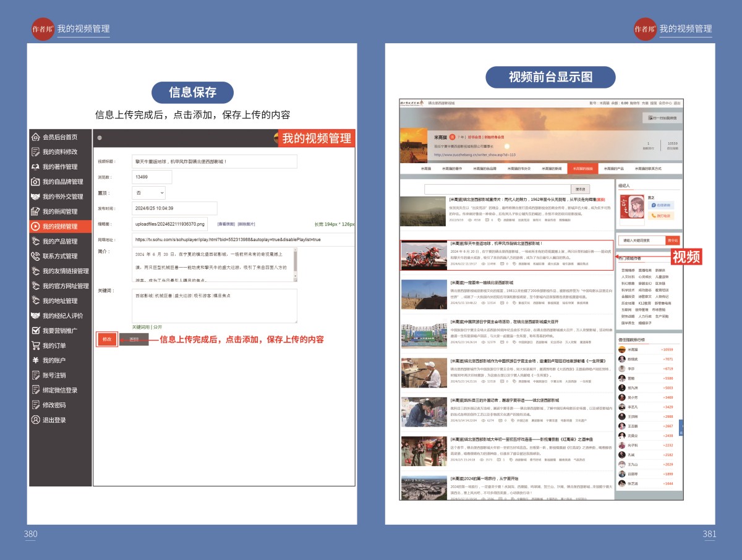Click the 会员后台首页 home icon

point(36,137)
